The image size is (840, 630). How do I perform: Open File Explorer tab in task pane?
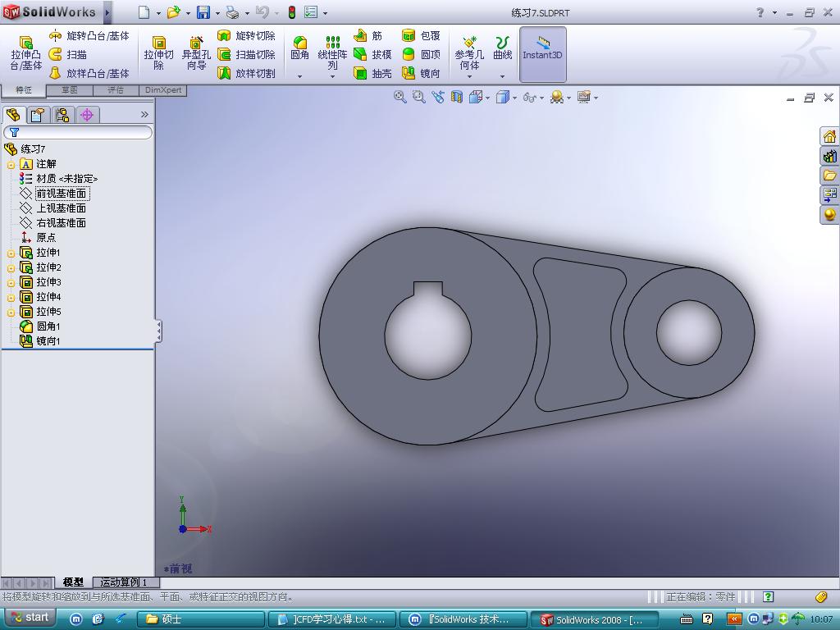pos(829,176)
